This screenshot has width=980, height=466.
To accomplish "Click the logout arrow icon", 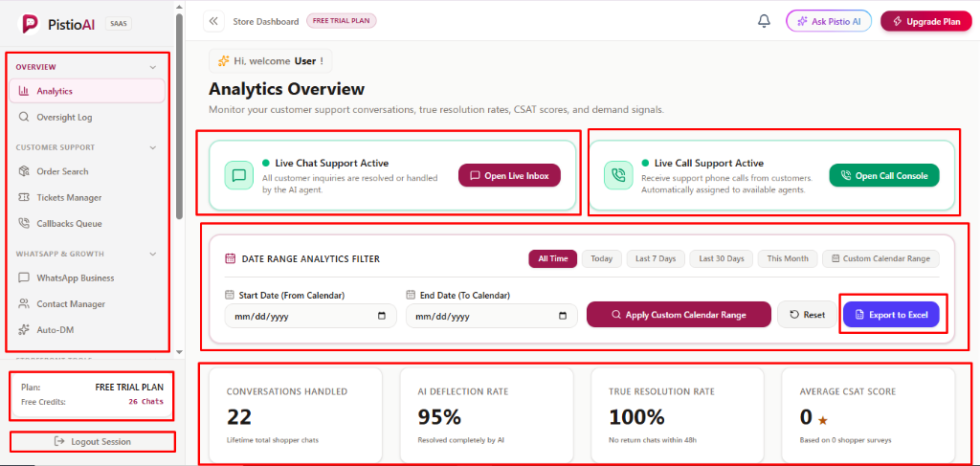I will click(59, 442).
